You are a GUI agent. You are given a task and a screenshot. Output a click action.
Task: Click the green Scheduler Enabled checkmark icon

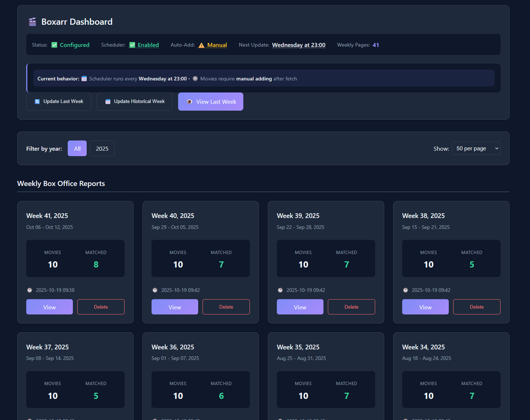click(132, 45)
